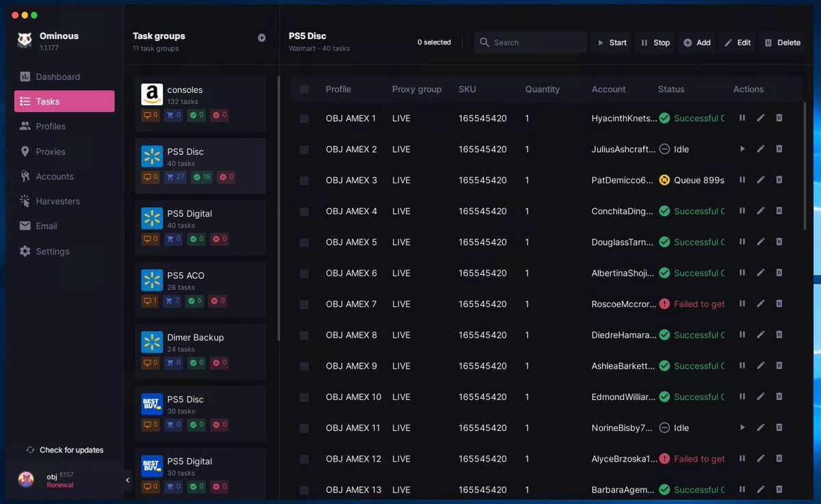Delete the OBJ AMEX 6 task
821x504 pixels.
pos(779,273)
